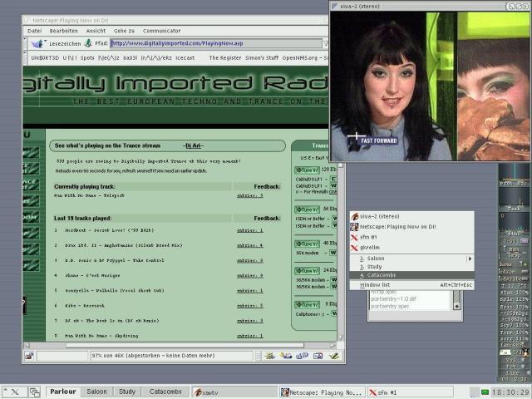The image size is (532, 399).
Task: Toggle the eth0 timer button in gkrellm
Action: 524,241
